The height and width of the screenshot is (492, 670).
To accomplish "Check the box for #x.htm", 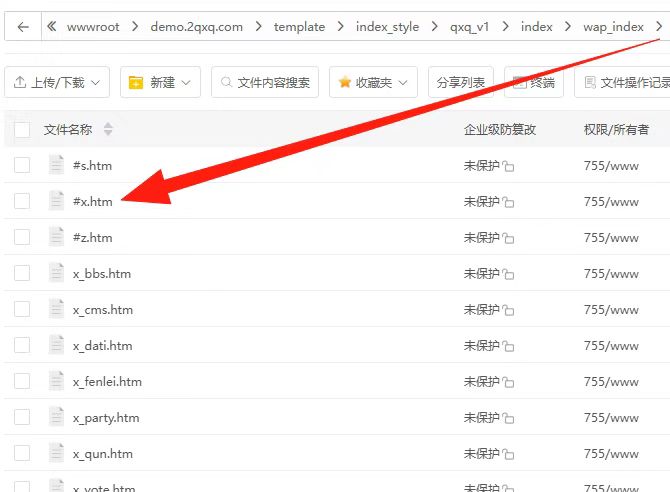I will pos(22,202).
